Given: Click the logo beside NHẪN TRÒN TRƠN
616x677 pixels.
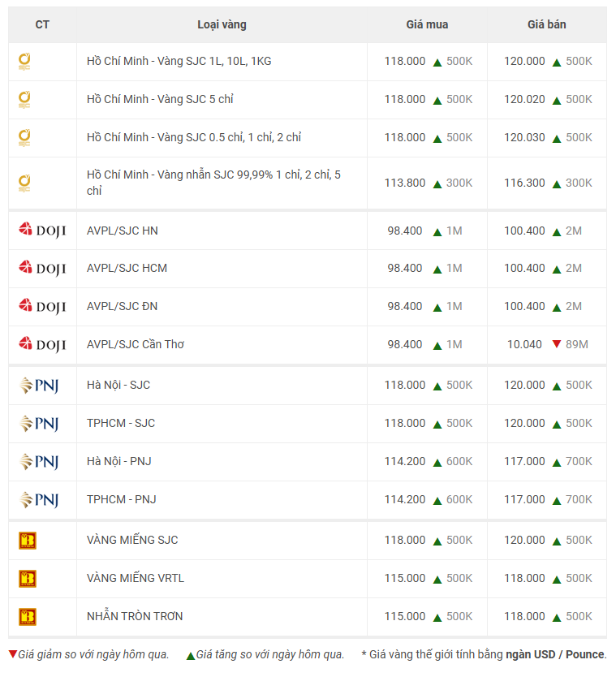Looking at the screenshot, I should click(x=28, y=617).
